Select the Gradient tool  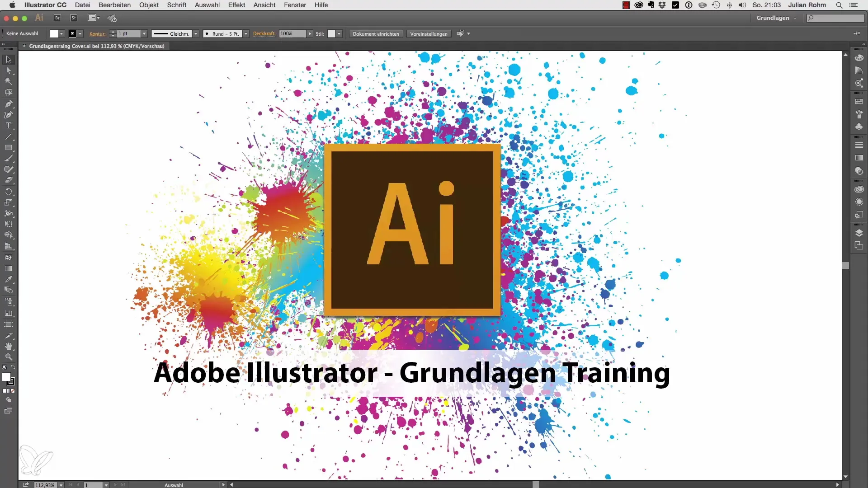point(8,268)
